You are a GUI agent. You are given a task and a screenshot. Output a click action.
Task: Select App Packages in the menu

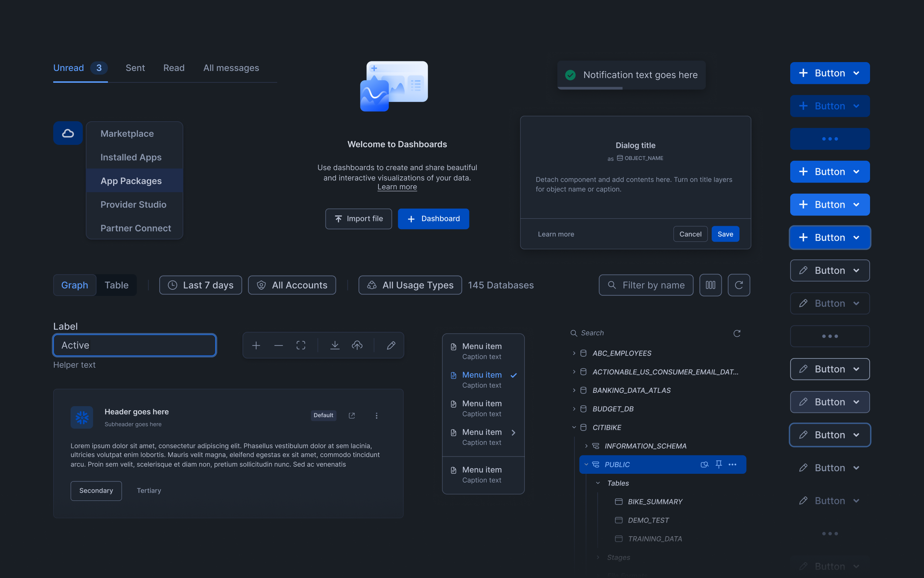pyautogui.click(x=131, y=181)
